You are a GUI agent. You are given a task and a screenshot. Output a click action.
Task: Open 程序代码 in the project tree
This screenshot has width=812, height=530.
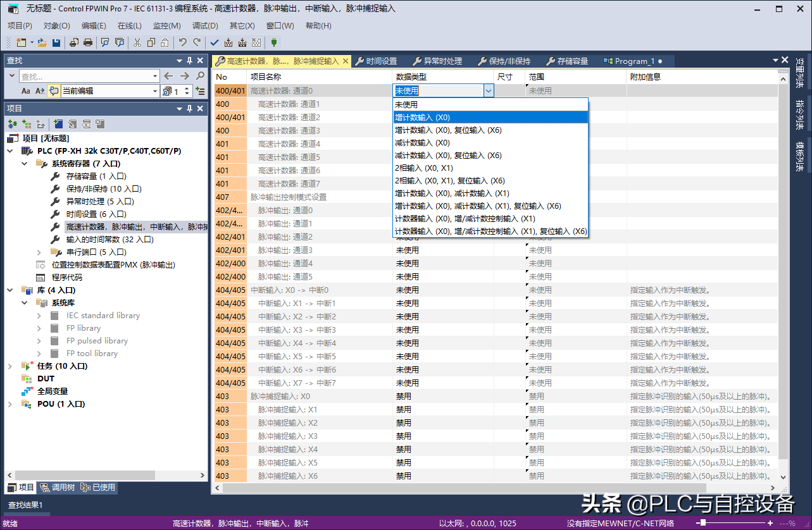tap(66, 277)
